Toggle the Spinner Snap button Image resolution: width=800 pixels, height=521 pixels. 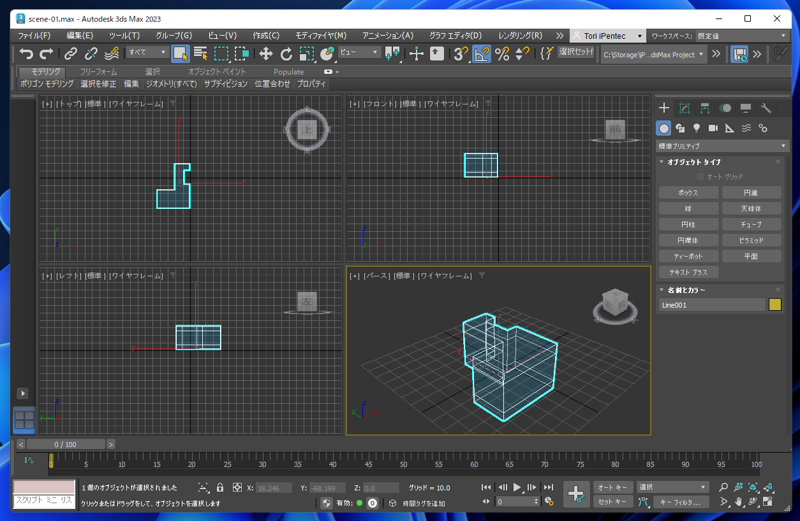click(x=522, y=53)
